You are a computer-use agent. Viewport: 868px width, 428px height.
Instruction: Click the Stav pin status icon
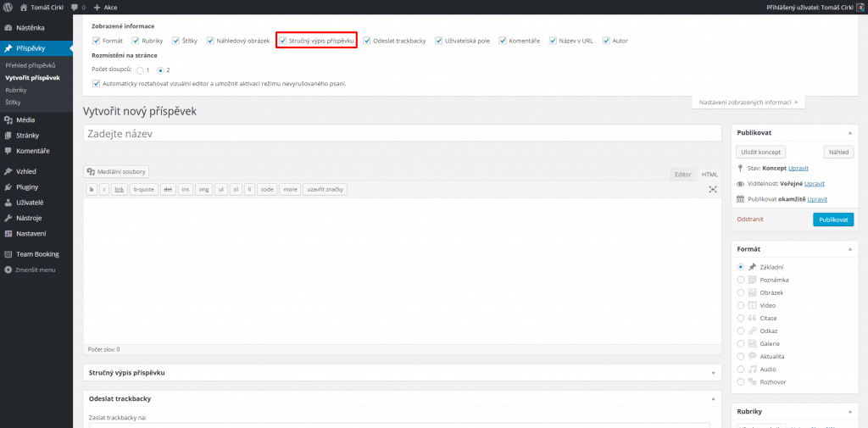(740, 168)
